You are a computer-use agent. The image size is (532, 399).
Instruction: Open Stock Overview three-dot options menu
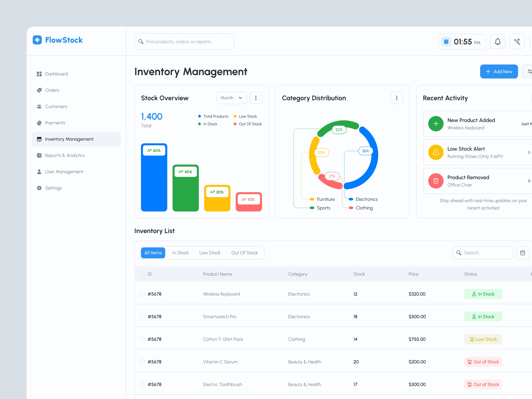pos(256,98)
